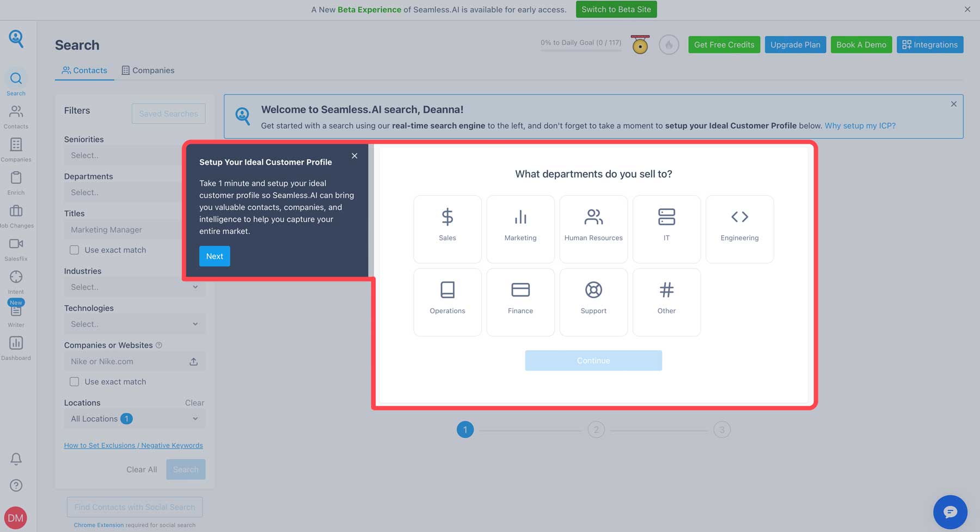Image resolution: width=980 pixels, height=532 pixels.
Task: Select the Engineering department option
Action: [739, 228]
